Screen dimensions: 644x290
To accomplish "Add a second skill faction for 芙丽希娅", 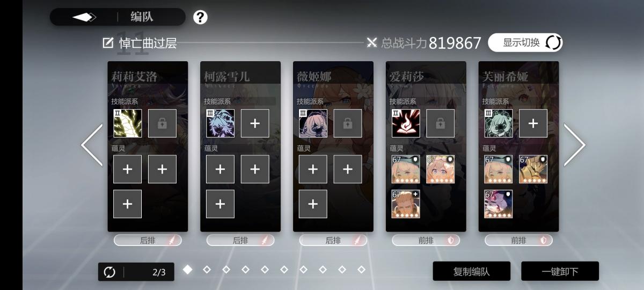I will 533,124.
